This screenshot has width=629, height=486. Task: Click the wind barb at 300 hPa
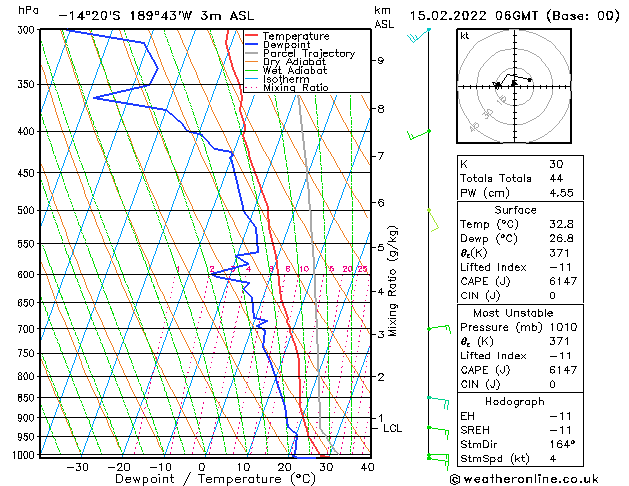coord(416,36)
